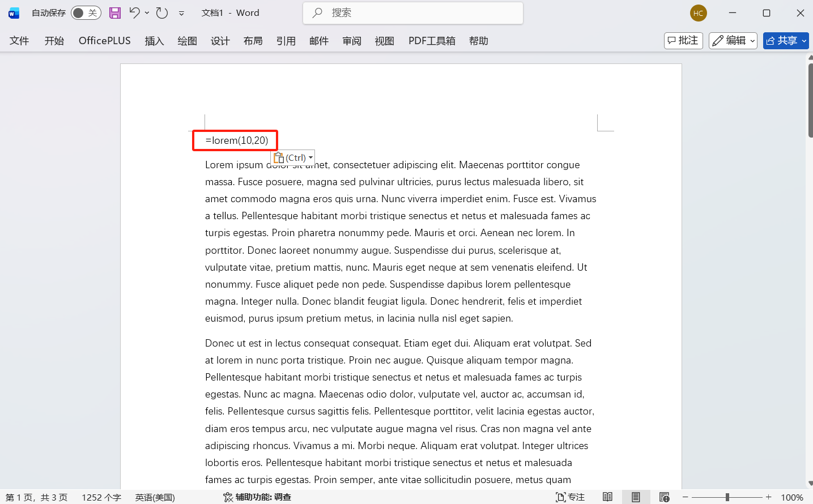Switch to Print Layout view icon

tap(636, 497)
